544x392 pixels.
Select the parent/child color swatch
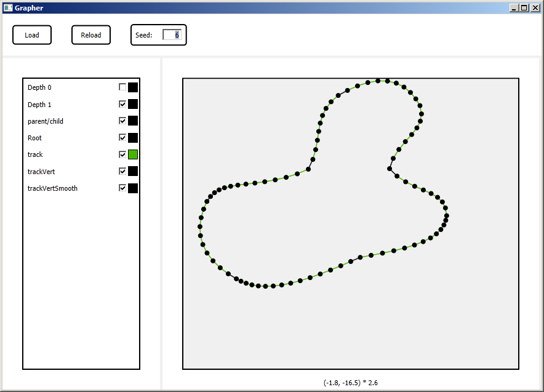point(133,121)
